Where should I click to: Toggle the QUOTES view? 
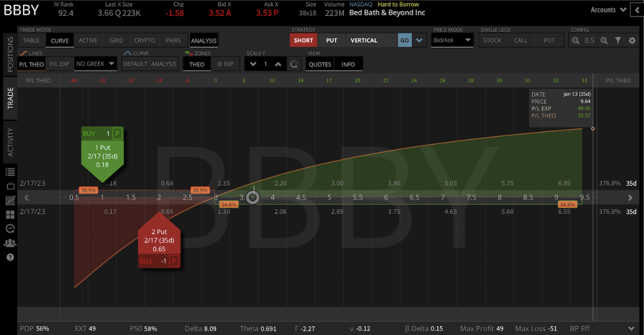320,64
